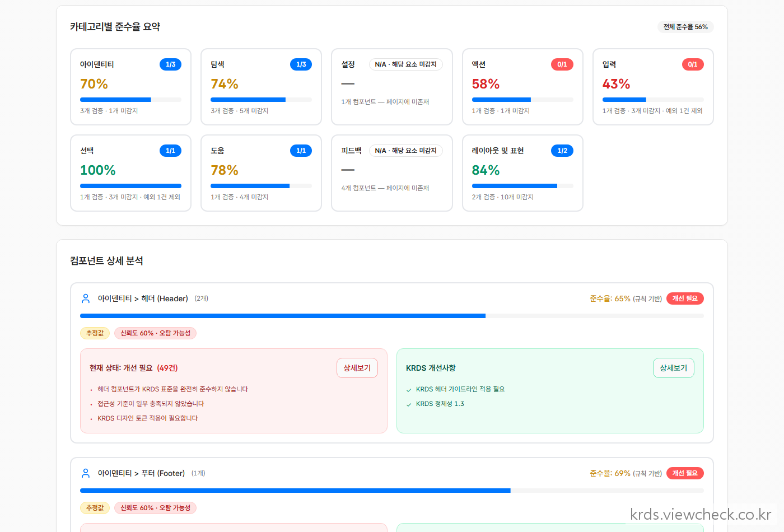Click the 카테고리별 준수율 요약 heading
The image size is (784, 532).
[115, 27]
